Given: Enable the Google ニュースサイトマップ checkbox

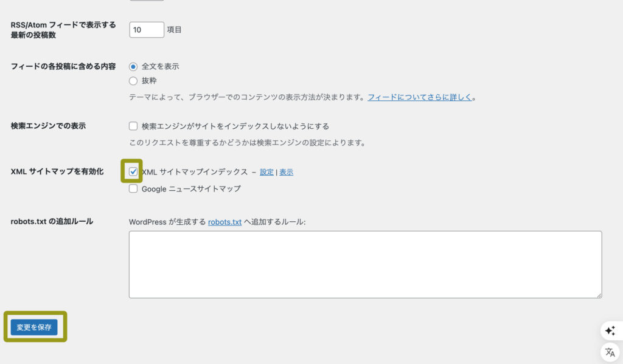Looking at the screenshot, I should click(133, 188).
